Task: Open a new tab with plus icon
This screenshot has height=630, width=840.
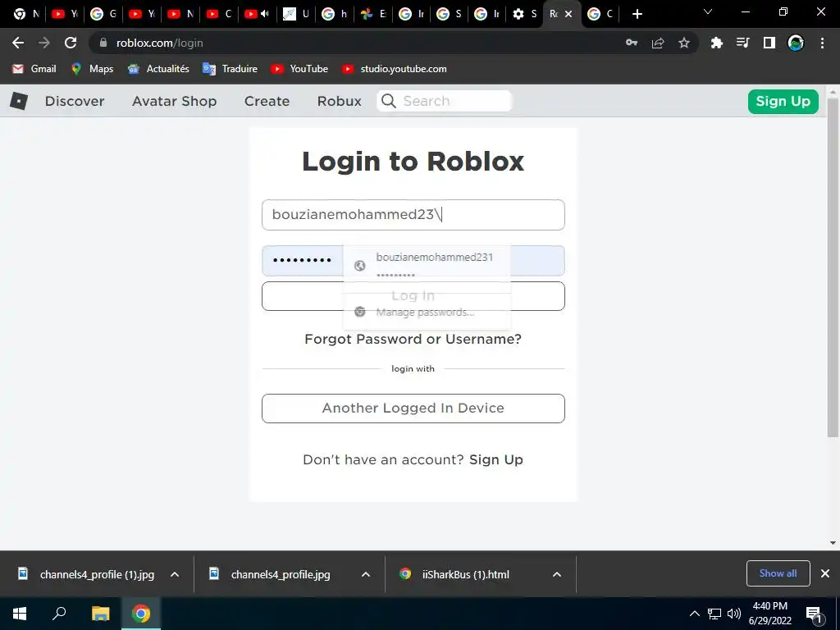Action: pyautogui.click(x=637, y=14)
